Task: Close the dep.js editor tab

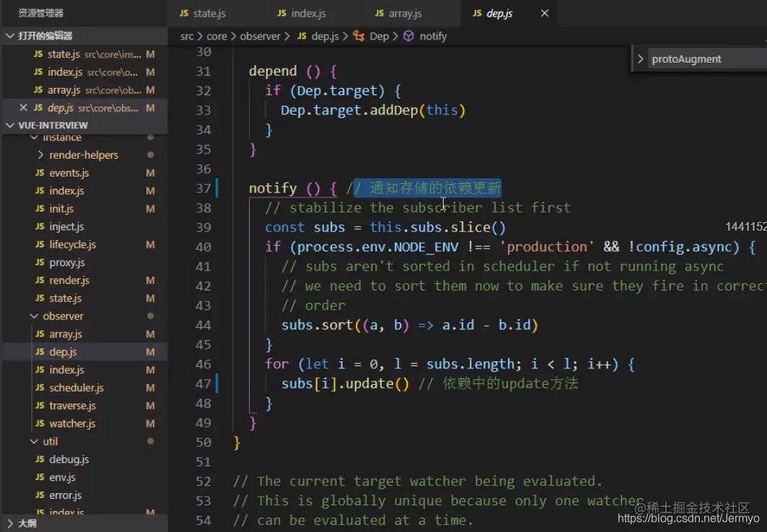Action: 545,13
